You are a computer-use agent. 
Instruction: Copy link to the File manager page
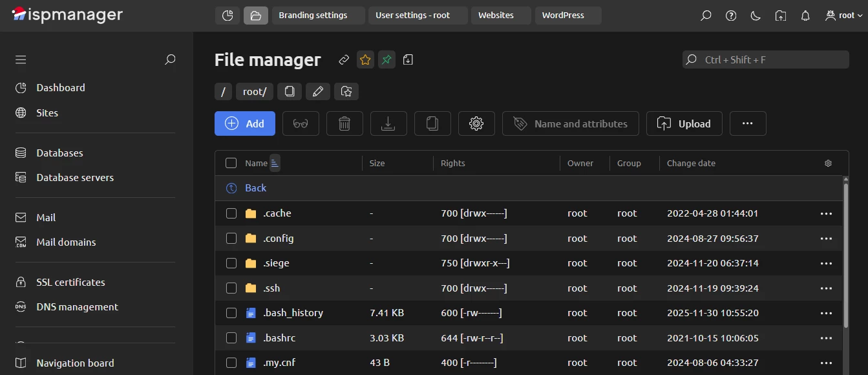tap(343, 59)
